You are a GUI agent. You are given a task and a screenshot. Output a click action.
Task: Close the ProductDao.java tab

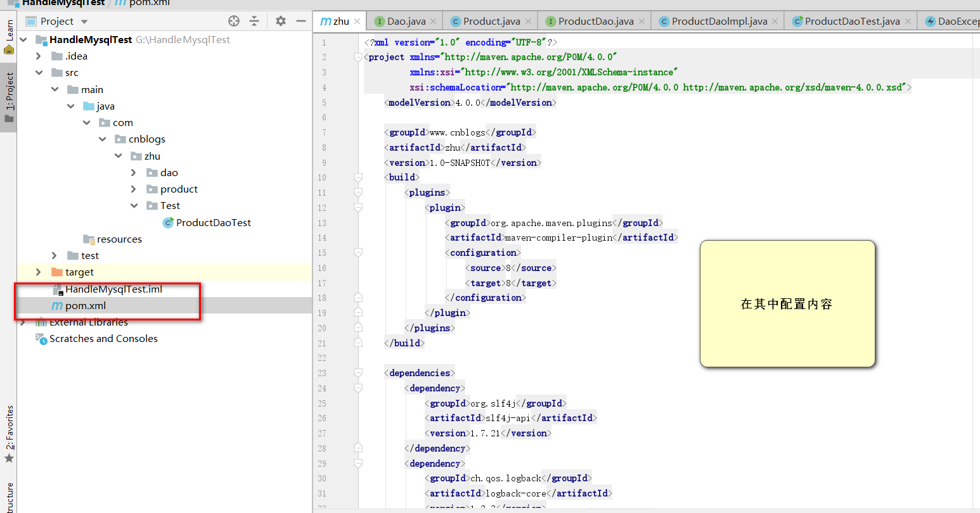click(x=642, y=22)
